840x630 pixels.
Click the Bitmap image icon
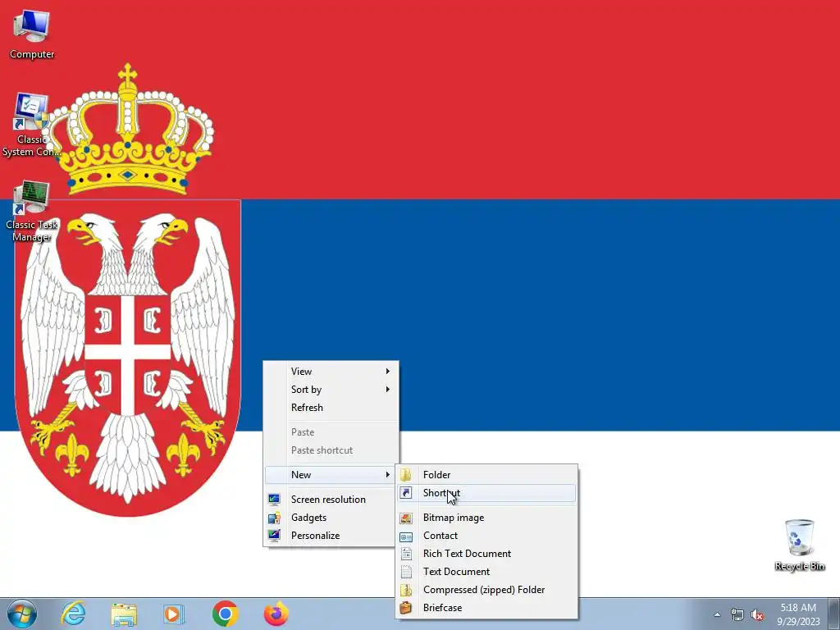coord(406,518)
